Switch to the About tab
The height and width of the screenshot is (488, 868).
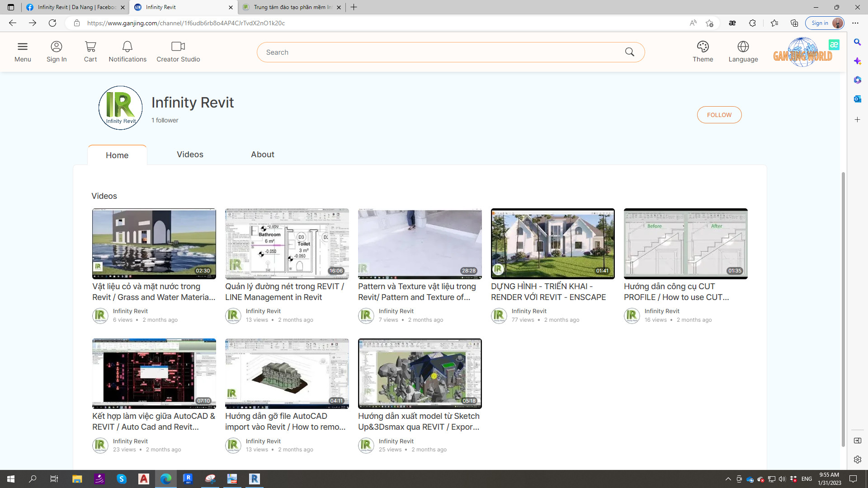click(x=262, y=155)
